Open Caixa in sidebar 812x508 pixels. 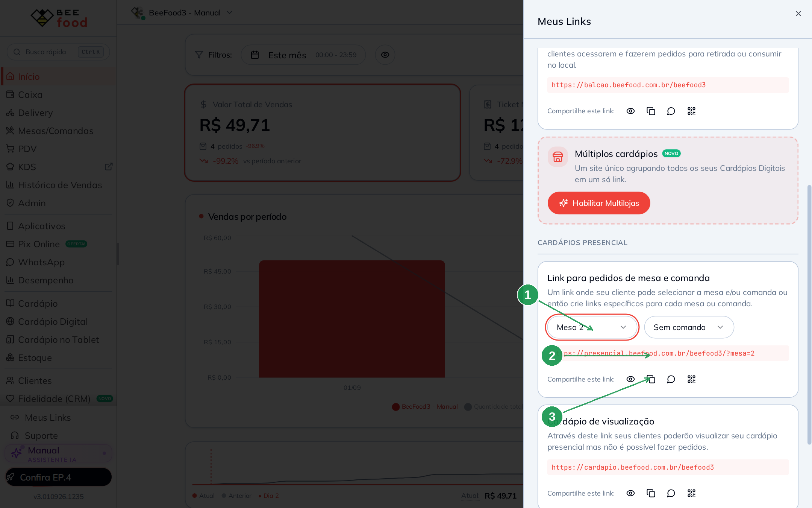pos(58,94)
